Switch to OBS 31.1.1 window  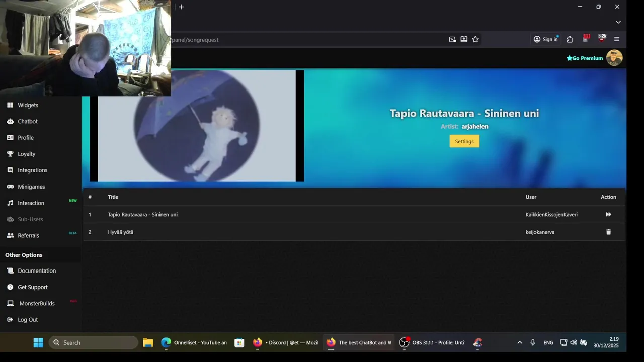click(x=432, y=342)
